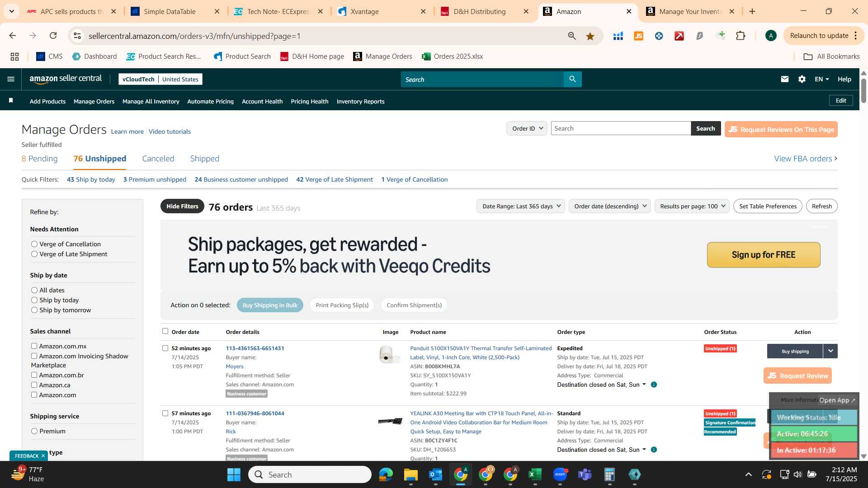
Task: Click the bookmark flag icon beside Add Products
Action: (11, 101)
